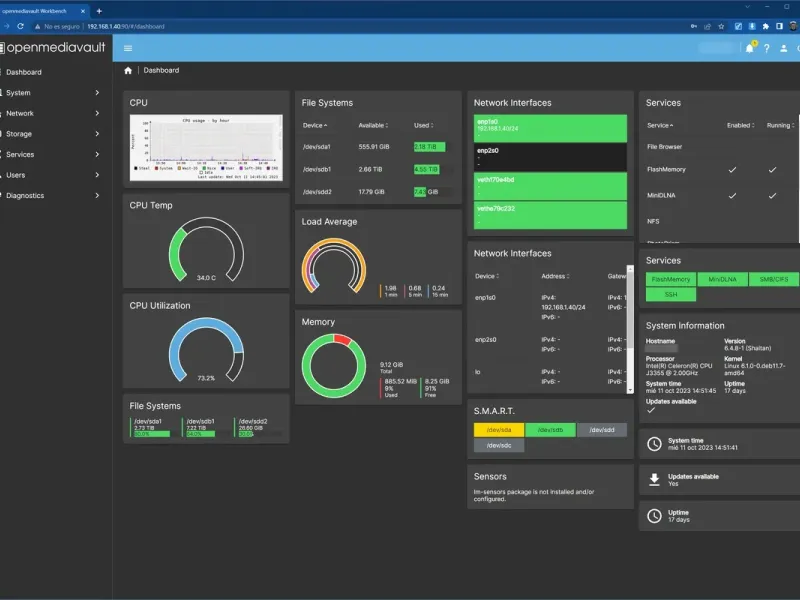Click the SSH green service chip
The image size is (800, 600).
tap(670, 295)
